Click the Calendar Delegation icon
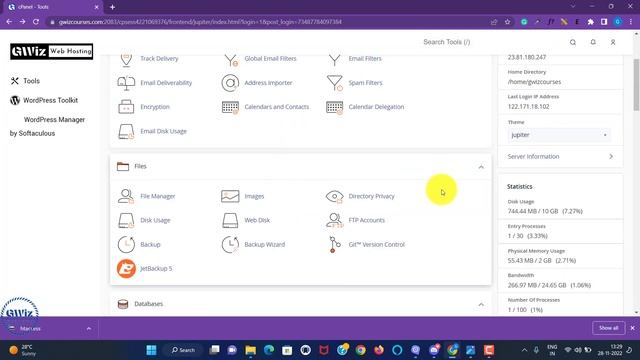640x360 pixels. click(334, 107)
